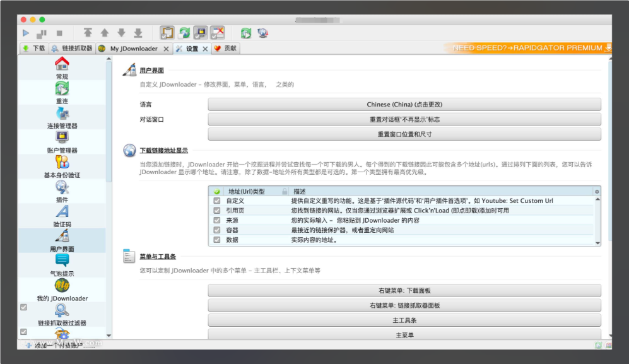Click the pause downloads toolbar icon
Screen dimensions: 629x364
click(42, 33)
